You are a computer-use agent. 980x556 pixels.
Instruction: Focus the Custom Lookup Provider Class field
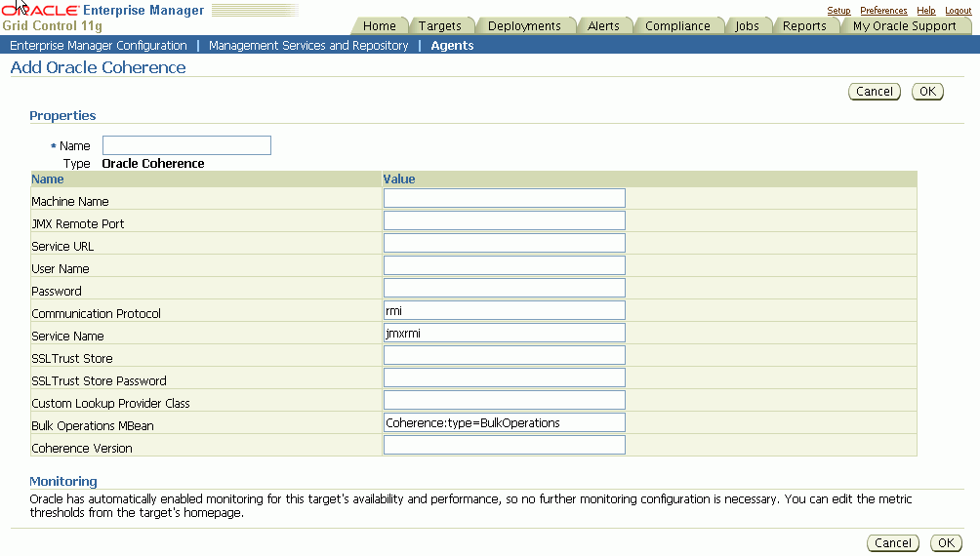505,401
